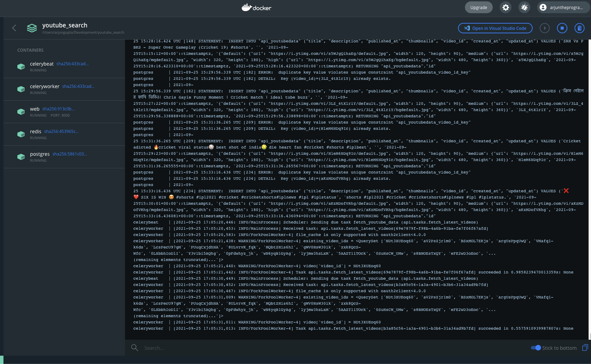Select the redis container name
The image size is (591, 364).
(36, 132)
